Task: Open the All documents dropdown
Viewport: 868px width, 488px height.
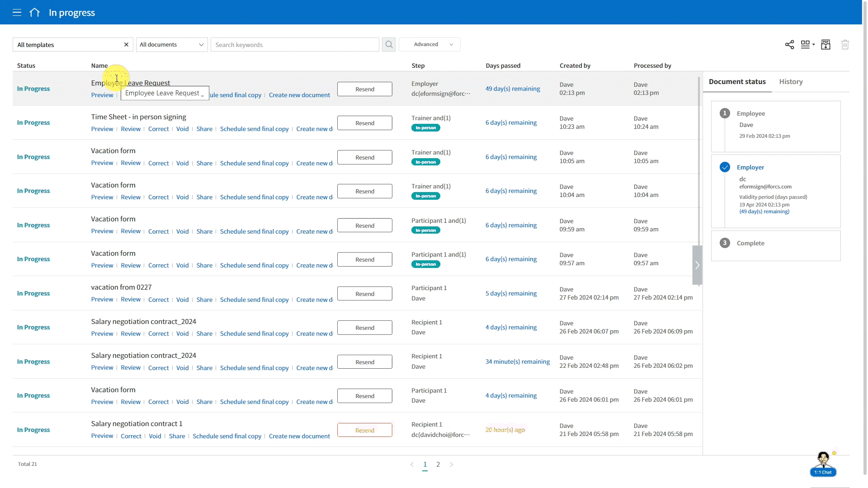Action: pos(172,45)
